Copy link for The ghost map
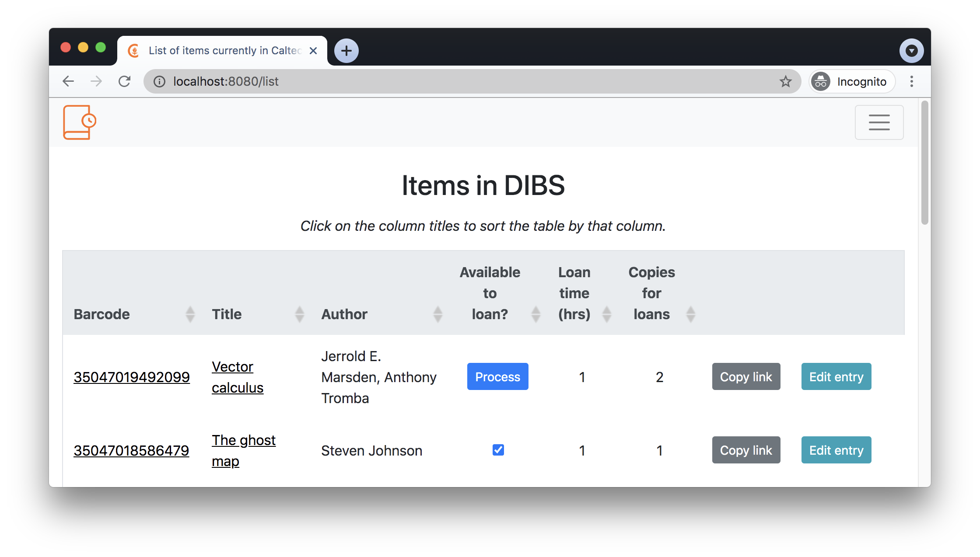 click(746, 450)
